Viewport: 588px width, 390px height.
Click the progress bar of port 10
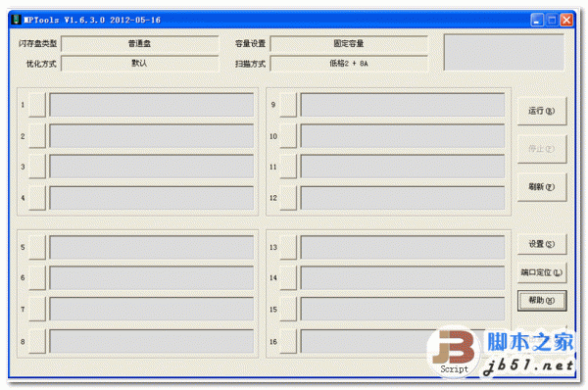(403, 136)
